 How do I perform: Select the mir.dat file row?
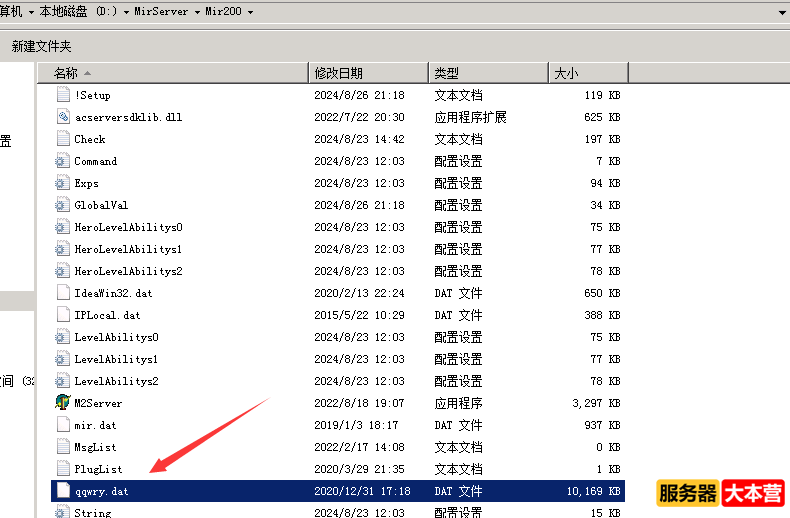[x=95, y=425]
